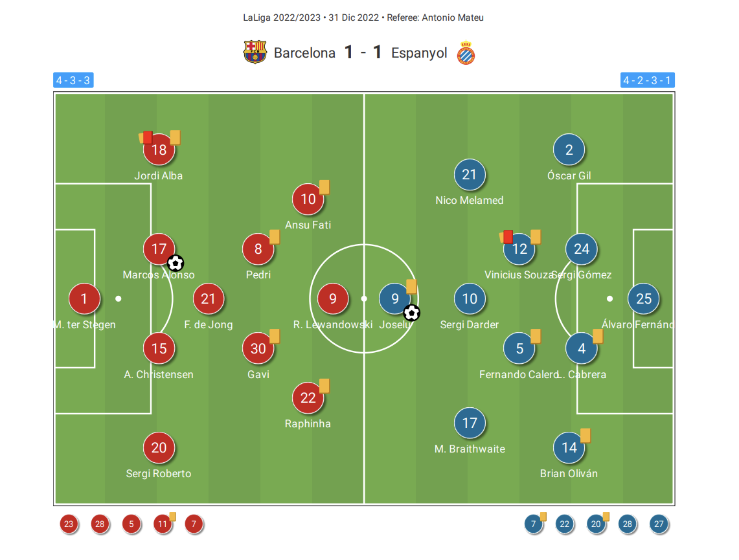The width and height of the screenshot is (739, 560).
Task: Click the 4-3-3 formation badge
Action: (x=73, y=80)
